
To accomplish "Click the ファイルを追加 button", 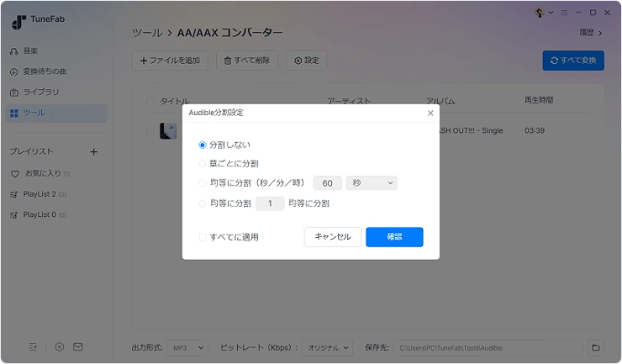I will [170, 61].
